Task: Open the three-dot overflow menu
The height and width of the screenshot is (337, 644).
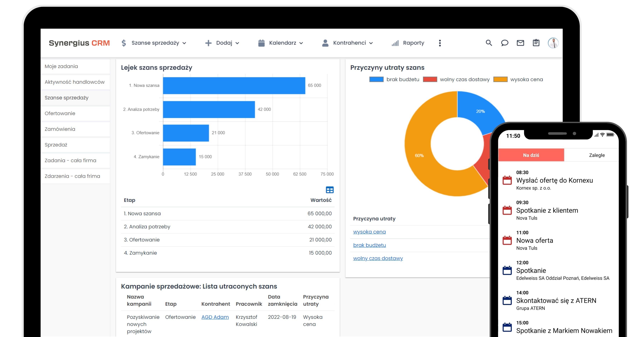Action: 440,43
